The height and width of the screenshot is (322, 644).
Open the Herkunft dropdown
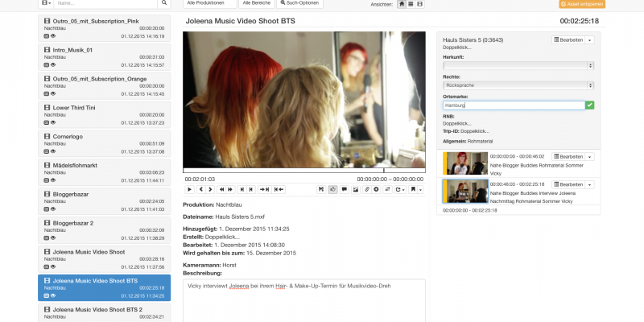pos(518,65)
